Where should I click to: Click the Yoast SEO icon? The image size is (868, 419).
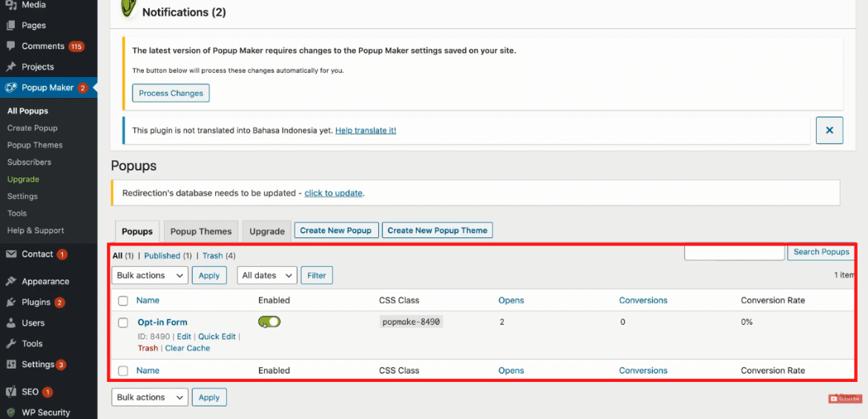[10, 392]
